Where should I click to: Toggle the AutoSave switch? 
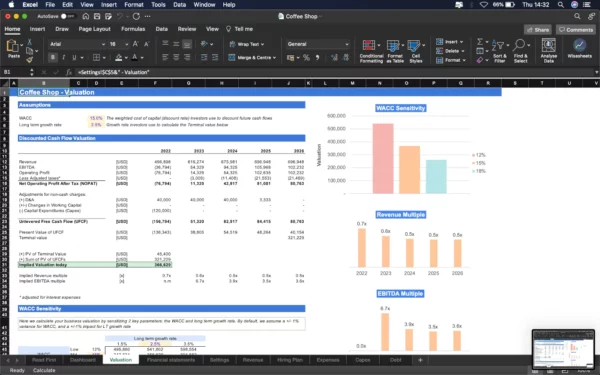pyautogui.click(x=67, y=16)
